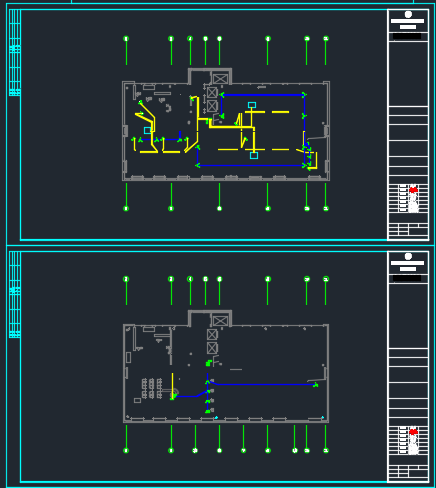Select cyan square at bottom-center of upper plan
436x488 pixels.
[x=254, y=155]
